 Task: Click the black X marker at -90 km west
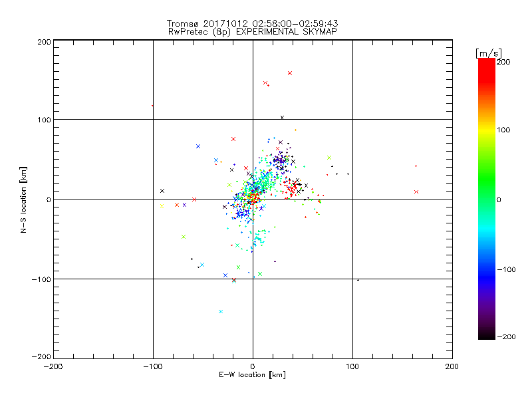[162, 191]
